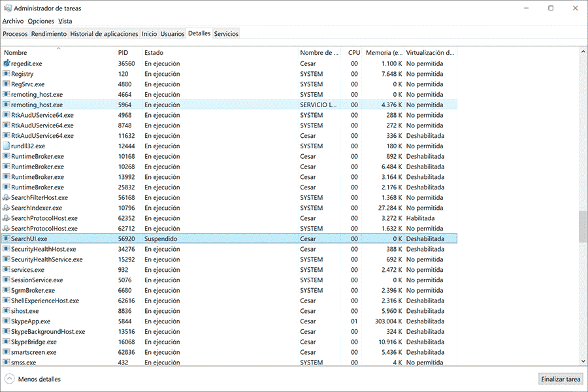Click the SERVICIO L... user name cell
The width and height of the screenshot is (588, 392).
(x=318, y=105)
